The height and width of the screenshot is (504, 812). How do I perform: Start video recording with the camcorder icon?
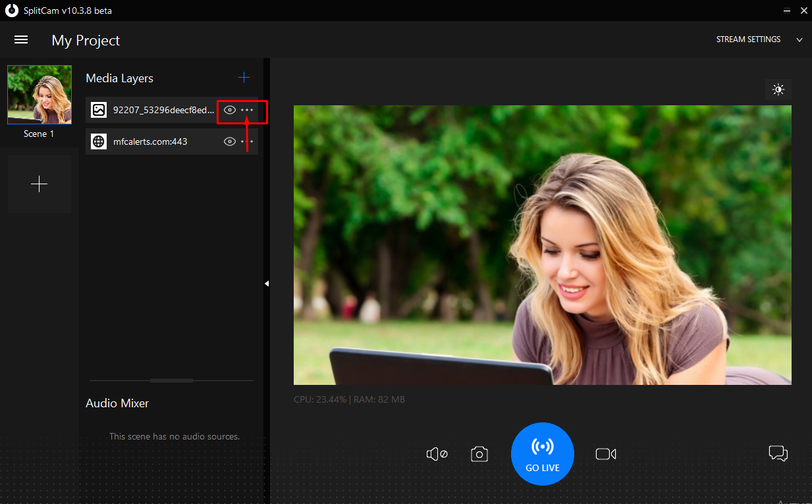click(x=605, y=454)
